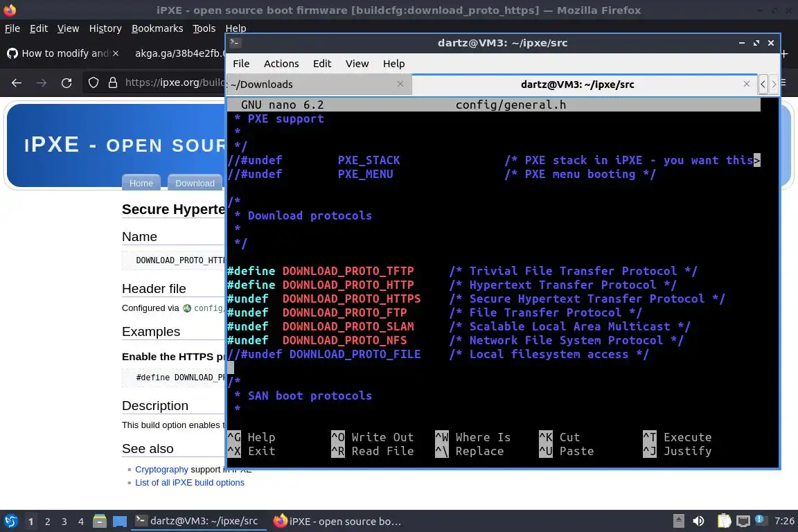Click the config link under Header file
Viewport: 798px width, 532px height.
(x=204, y=308)
